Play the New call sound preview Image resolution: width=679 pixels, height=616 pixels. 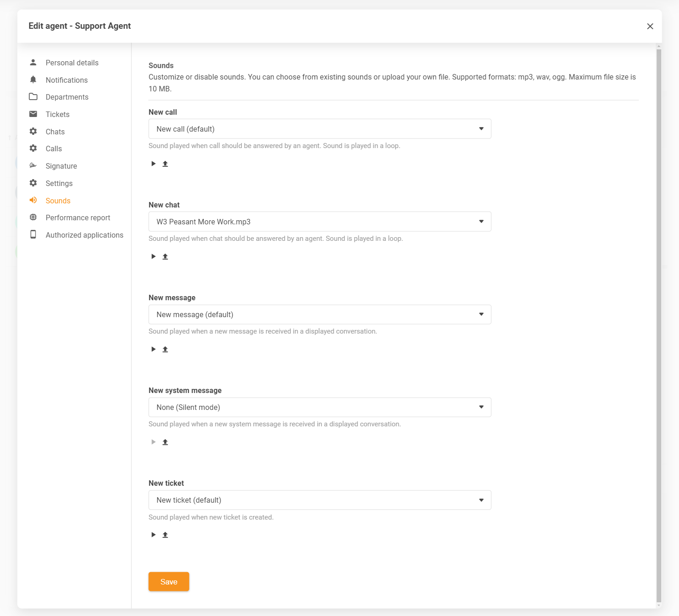pyautogui.click(x=154, y=164)
